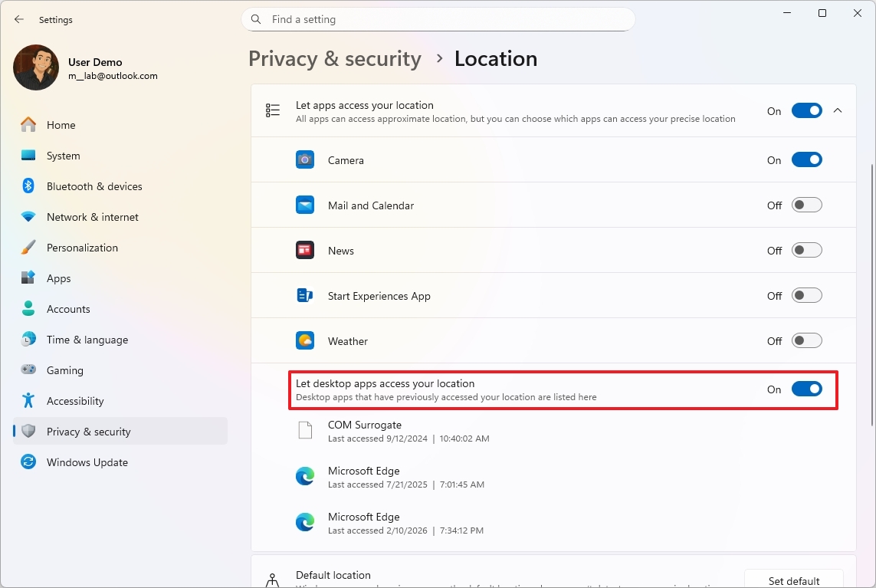Open System settings from the sidebar
876x588 pixels.
pos(62,155)
